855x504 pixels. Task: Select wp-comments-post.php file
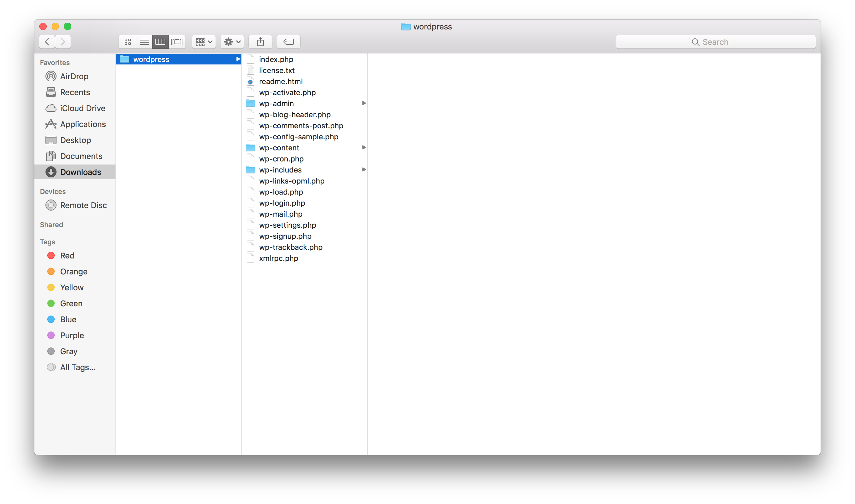click(x=305, y=126)
